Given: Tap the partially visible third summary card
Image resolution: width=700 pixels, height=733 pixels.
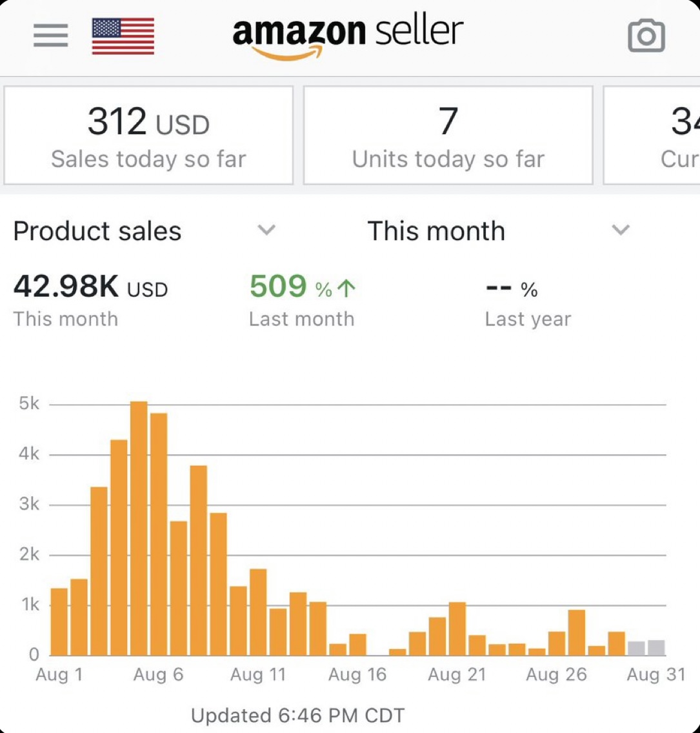Looking at the screenshot, I should [653, 136].
